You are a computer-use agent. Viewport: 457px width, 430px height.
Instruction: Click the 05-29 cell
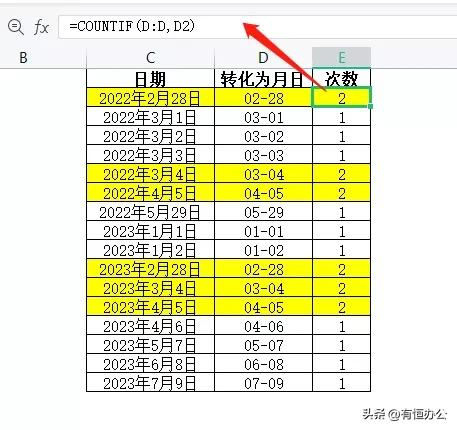pos(263,211)
